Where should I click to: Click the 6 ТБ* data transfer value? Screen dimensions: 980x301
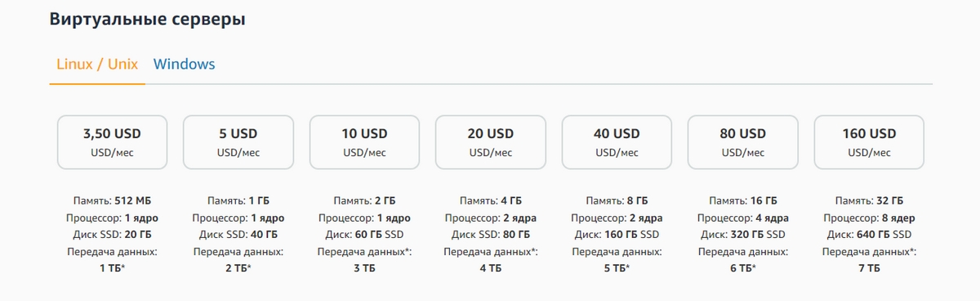pyautogui.click(x=742, y=267)
